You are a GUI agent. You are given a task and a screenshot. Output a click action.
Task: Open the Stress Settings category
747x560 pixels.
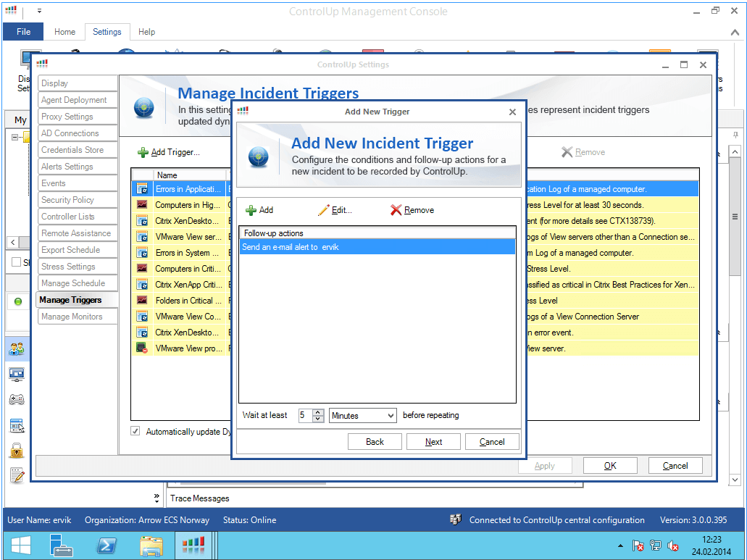click(78, 267)
